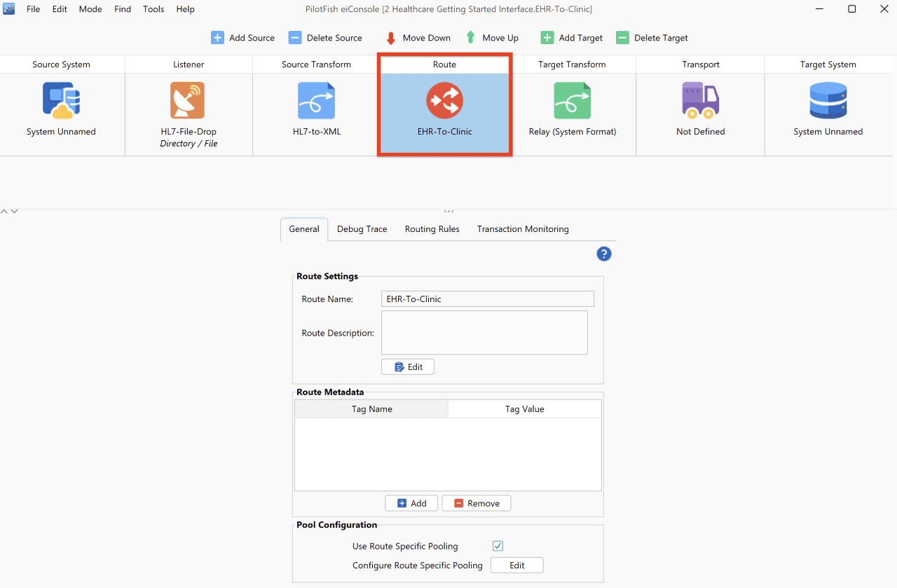This screenshot has height=588, width=897.
Task: Click the Listener stage header
Action: coord(189,64)
